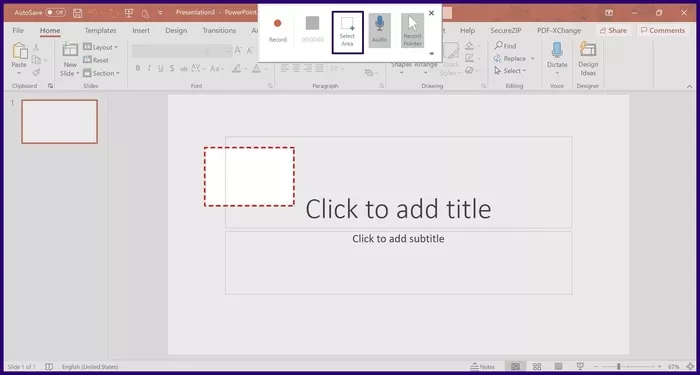Start screen recording with the Record button
The height and width of the screenshot is (375, 700).
277,30
